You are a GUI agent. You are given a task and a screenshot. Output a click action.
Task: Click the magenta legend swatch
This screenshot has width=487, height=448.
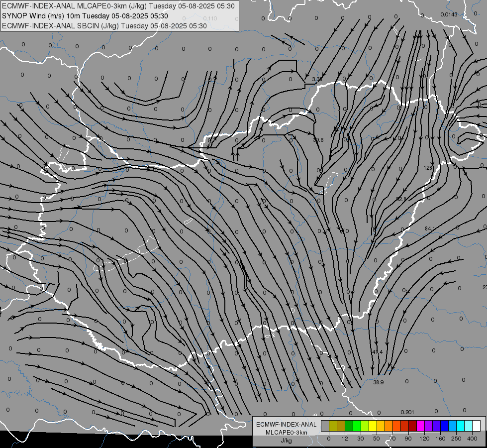(420, 426)
